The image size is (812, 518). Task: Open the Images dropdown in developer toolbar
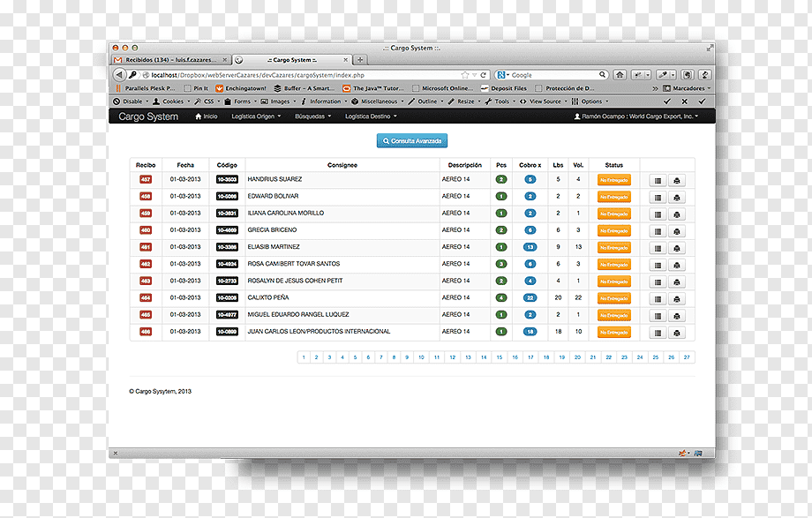(x=278, y=101)
